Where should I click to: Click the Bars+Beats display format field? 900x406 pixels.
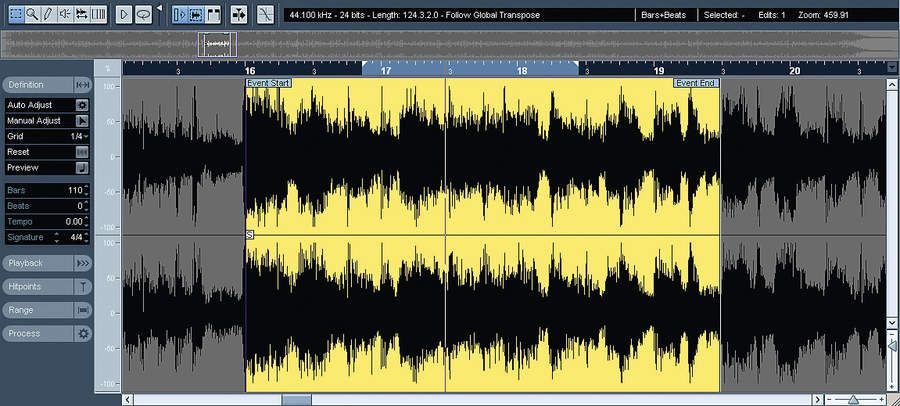664,15
